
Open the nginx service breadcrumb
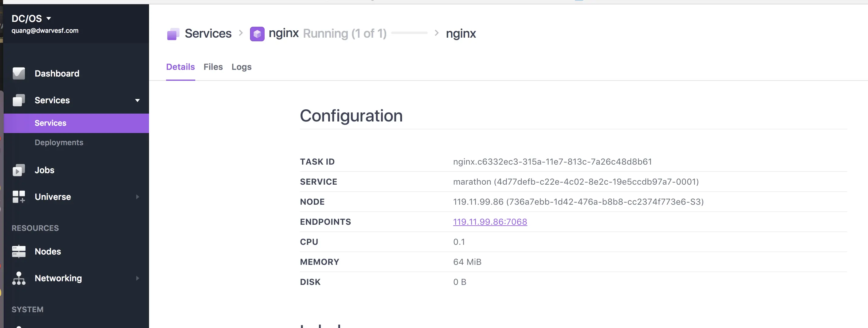click(284, 33)
